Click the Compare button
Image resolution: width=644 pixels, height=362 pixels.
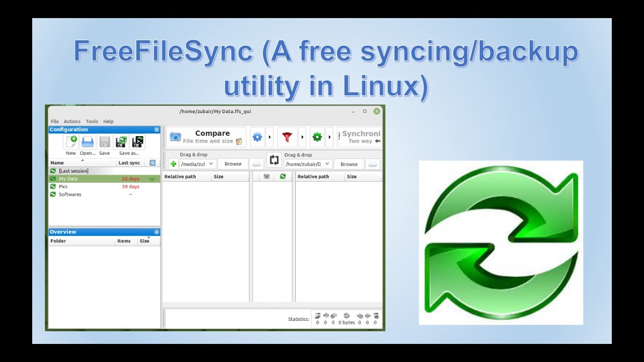click(x=206, y=137)
